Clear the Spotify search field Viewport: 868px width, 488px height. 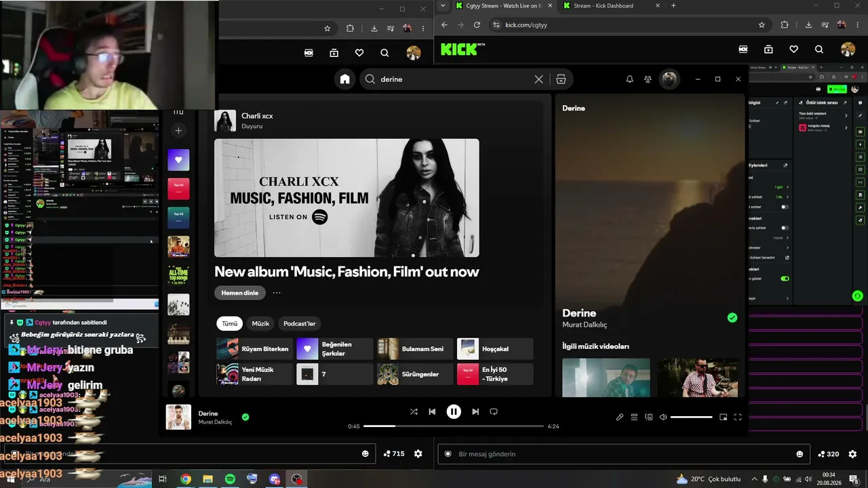pyautogui.click(x=538, y=79)
